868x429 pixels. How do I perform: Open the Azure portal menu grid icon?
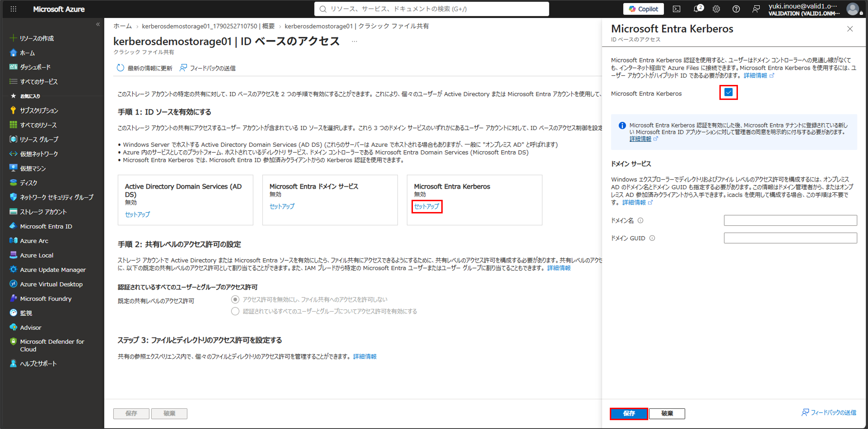pyautogui.click(x=13, y=9)
